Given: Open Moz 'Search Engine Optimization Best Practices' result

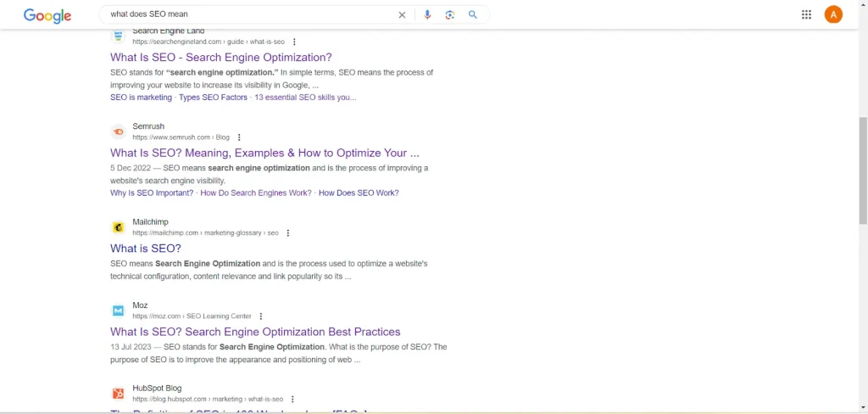Looking at the screenshot, I should click(255, 332).
